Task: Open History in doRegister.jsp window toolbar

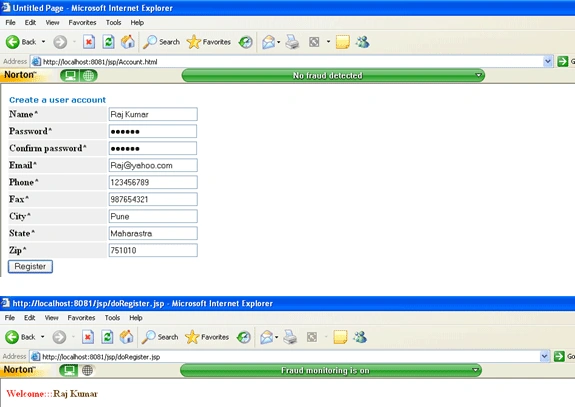Action: coord(243,337)
